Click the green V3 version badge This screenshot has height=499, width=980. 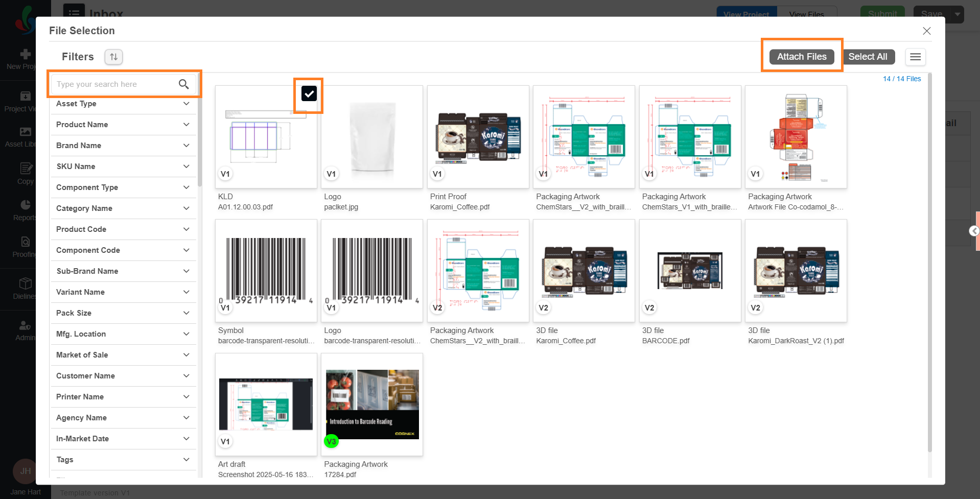point(331,441)
